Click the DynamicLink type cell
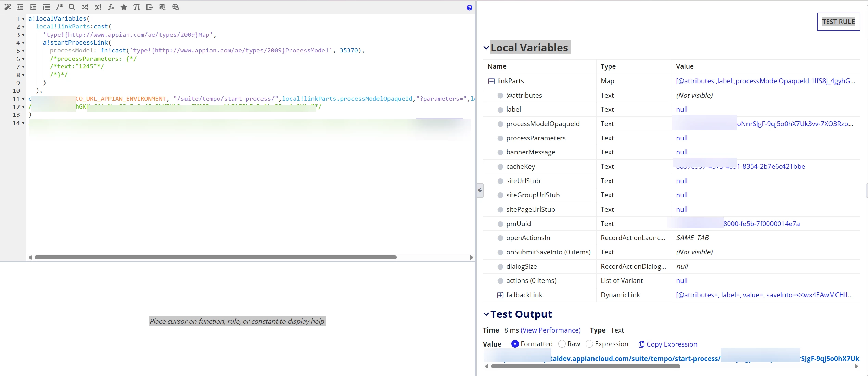 620,295
